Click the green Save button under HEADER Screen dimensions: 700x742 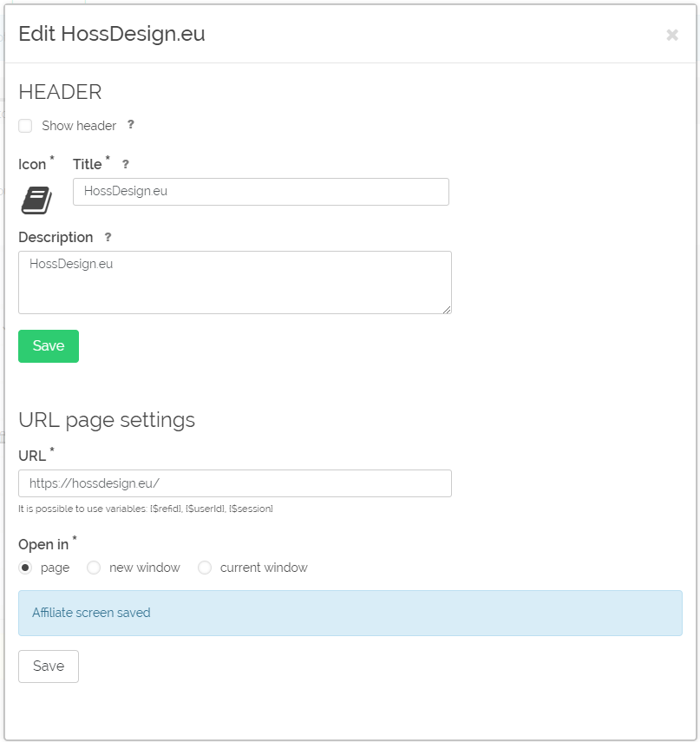[49, 346]
